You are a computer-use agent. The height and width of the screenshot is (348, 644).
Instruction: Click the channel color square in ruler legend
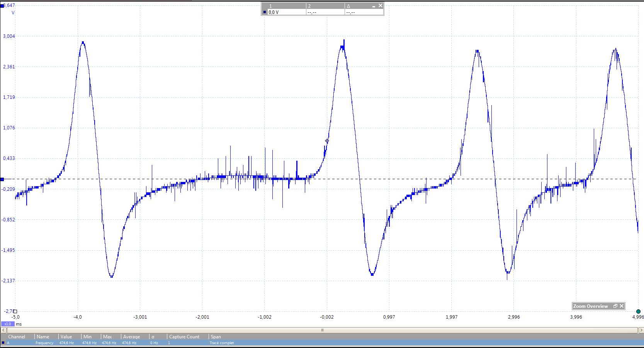[265, 12]
